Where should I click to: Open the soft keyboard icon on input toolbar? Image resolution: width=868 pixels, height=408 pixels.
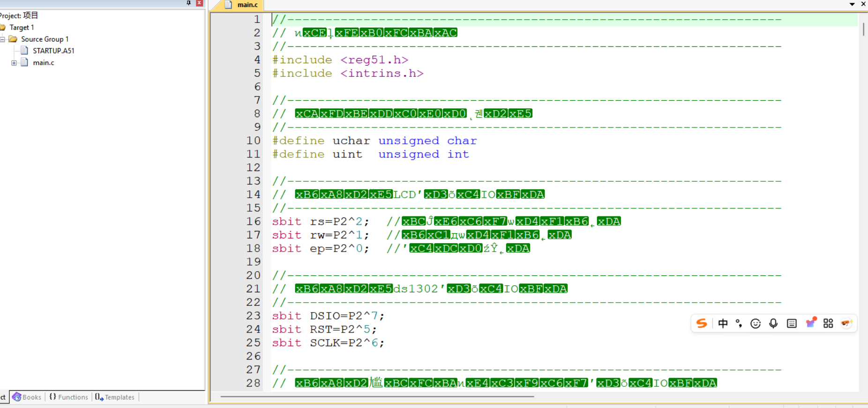pos(792,323)
